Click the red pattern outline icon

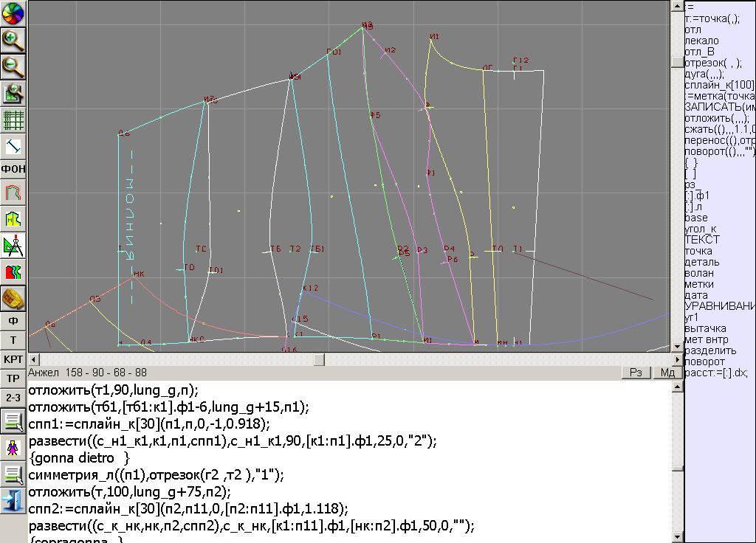(13, 193)
